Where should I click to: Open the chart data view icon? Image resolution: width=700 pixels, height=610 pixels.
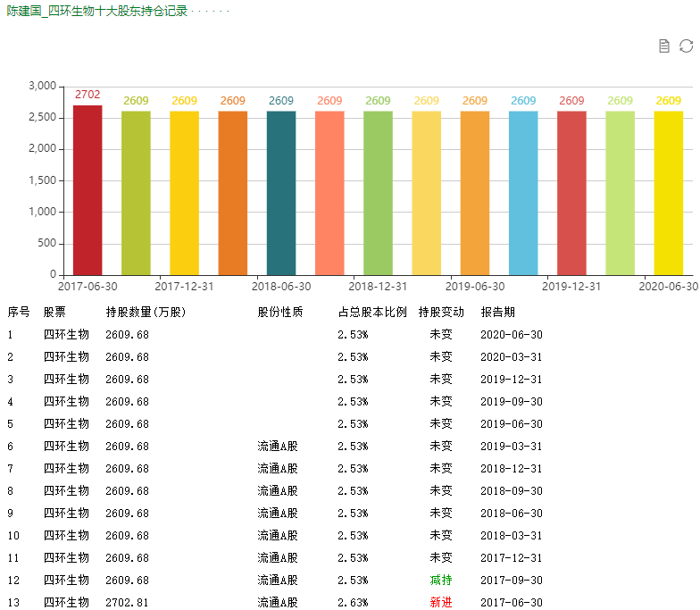coord(664,46)
